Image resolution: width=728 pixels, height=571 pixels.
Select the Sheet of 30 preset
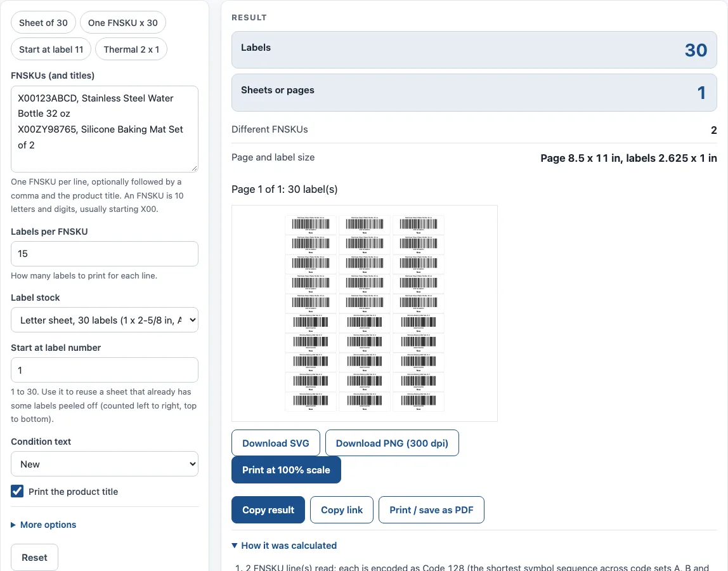coord(43,23)
